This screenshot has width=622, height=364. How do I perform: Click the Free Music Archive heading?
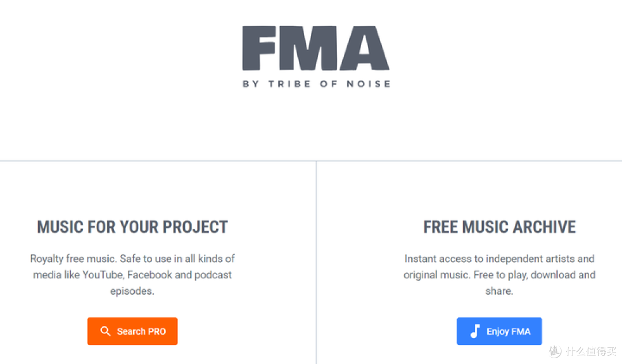click(499, 227)
